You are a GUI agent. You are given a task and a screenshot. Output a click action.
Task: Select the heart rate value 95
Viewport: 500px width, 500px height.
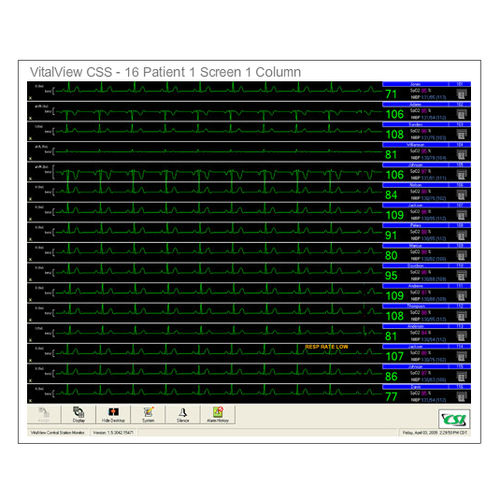point(391,276)
